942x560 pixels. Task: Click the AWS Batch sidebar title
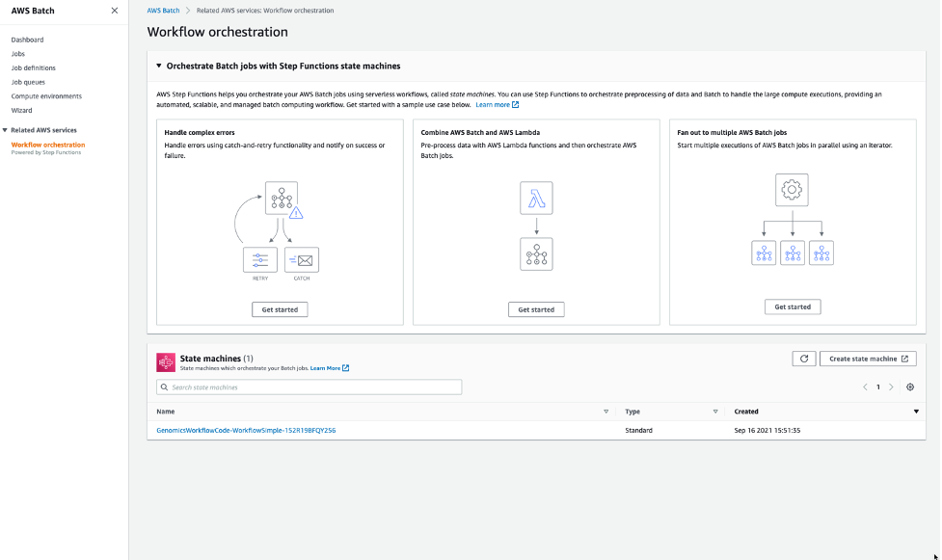(x=33, y=11)
